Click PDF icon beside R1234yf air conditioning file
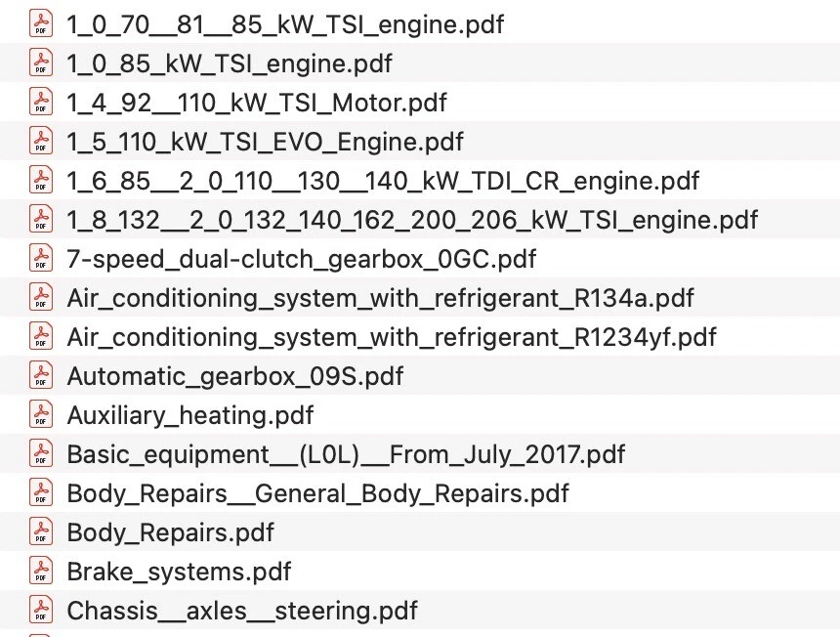840x637 pixels. [x=41, y=337]
